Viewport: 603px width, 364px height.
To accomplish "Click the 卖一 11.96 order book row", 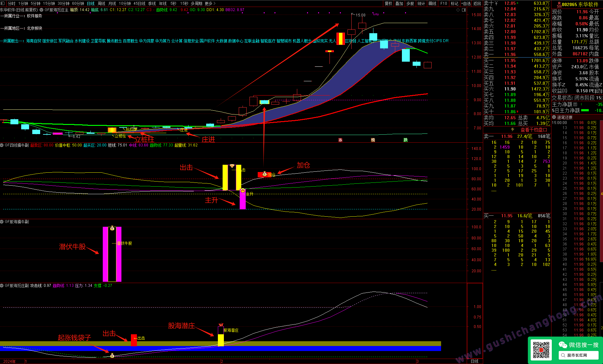I will 517,54.
